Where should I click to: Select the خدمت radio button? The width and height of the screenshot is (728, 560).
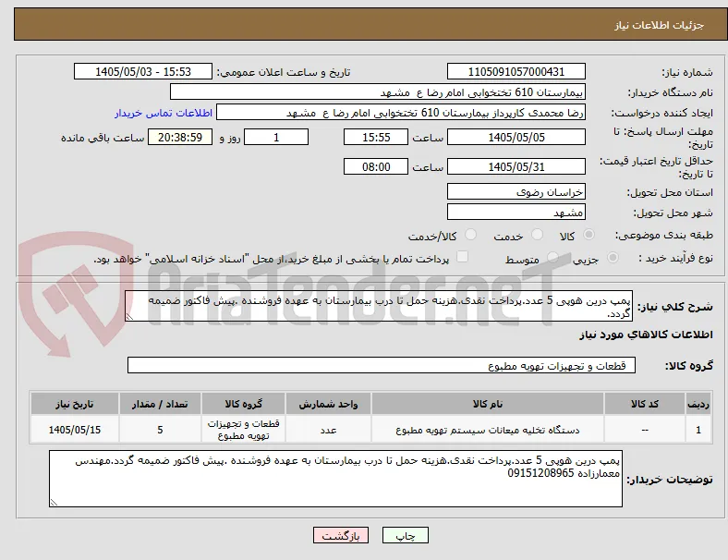(537, 235)
